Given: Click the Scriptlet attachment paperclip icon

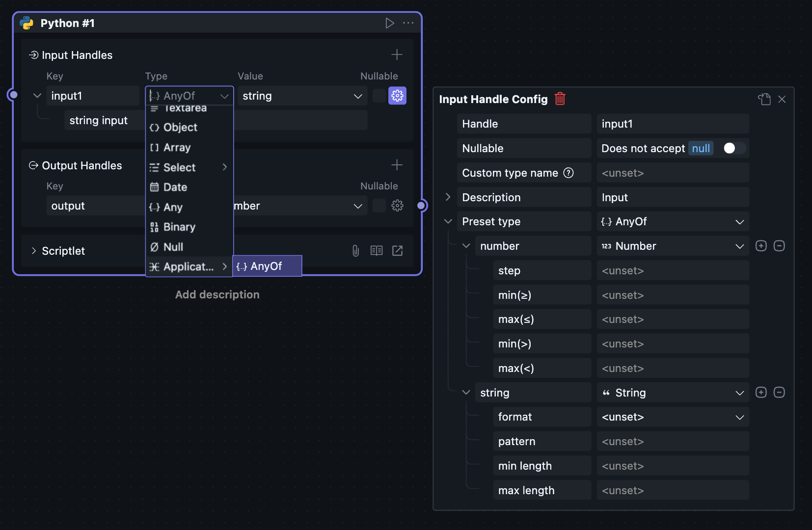Looking at the screenshot, I should [355, 251].
